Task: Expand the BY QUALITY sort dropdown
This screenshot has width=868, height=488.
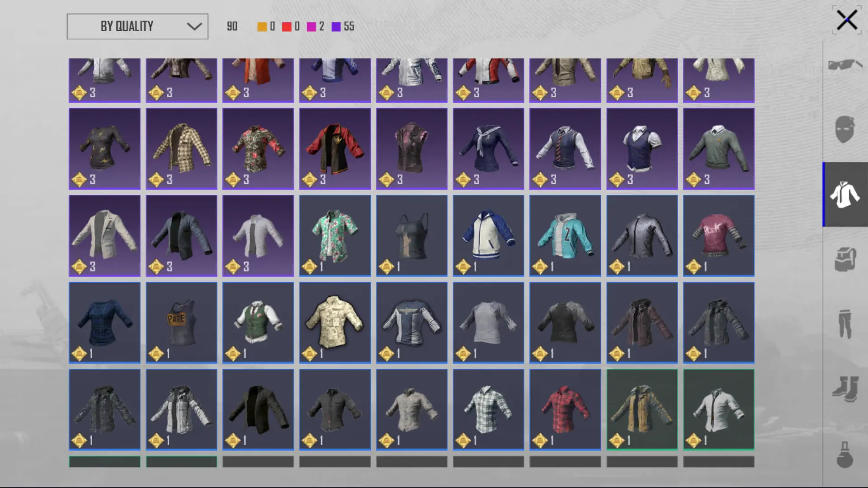Action: 137,26
